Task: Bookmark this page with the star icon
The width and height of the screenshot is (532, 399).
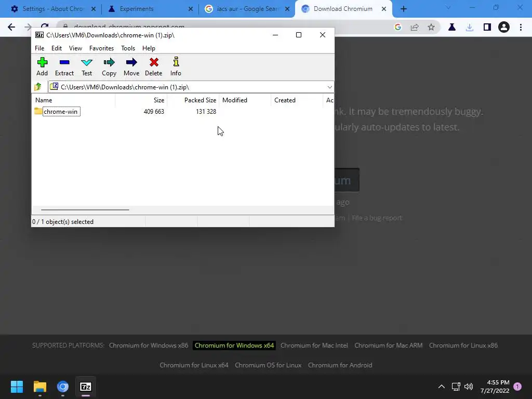Action: tap(431, 27)
